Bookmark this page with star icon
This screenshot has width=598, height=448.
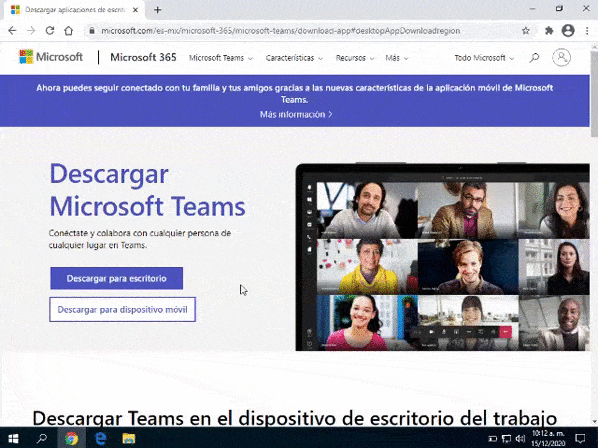point(526,31)
